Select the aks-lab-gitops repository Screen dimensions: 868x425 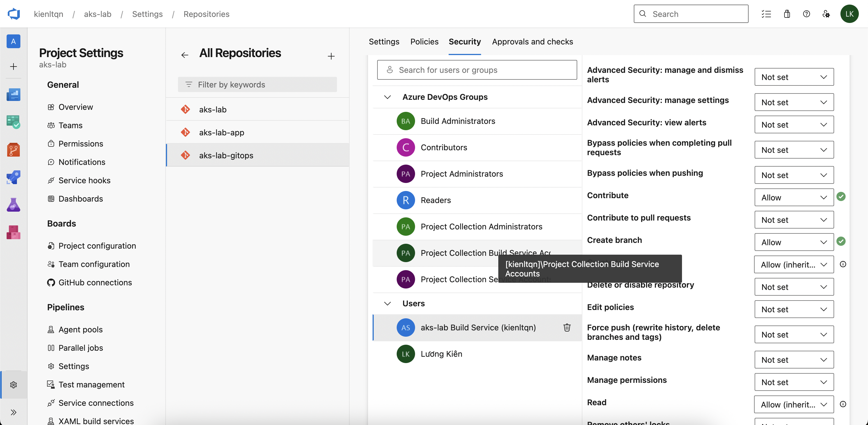[x=257, y=155]
